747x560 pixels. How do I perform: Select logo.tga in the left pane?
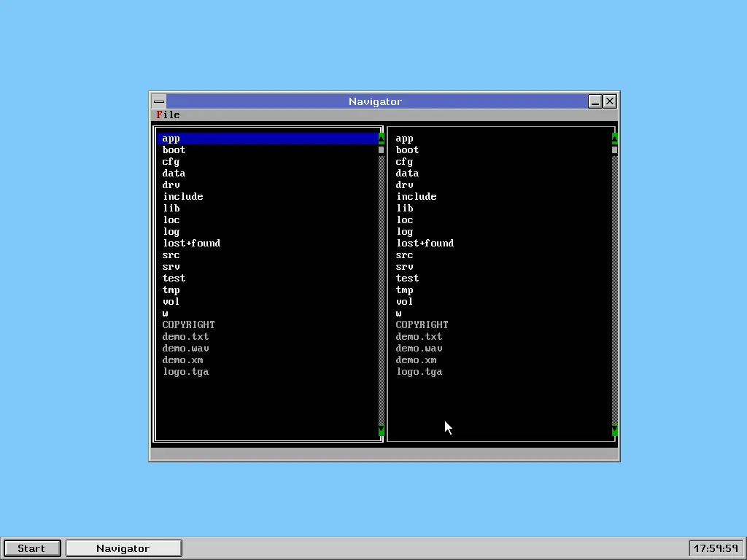(x=185, y=372)
